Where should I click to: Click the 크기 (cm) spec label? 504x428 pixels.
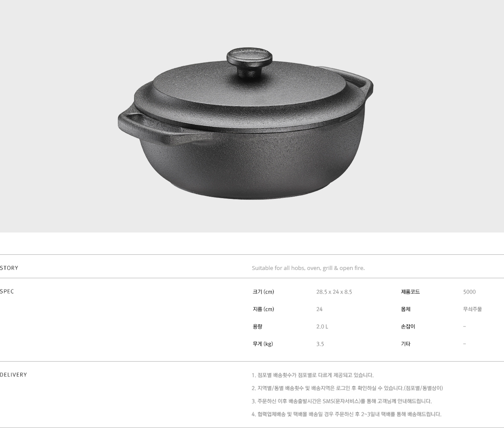tap(263, 292)
